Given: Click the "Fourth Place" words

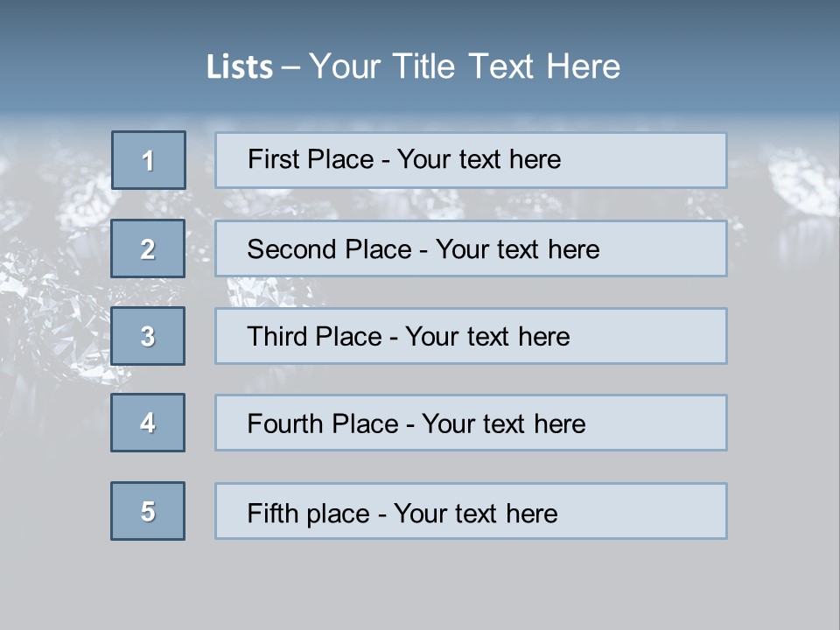Looking at the screenshot, I should click(323, 424).
